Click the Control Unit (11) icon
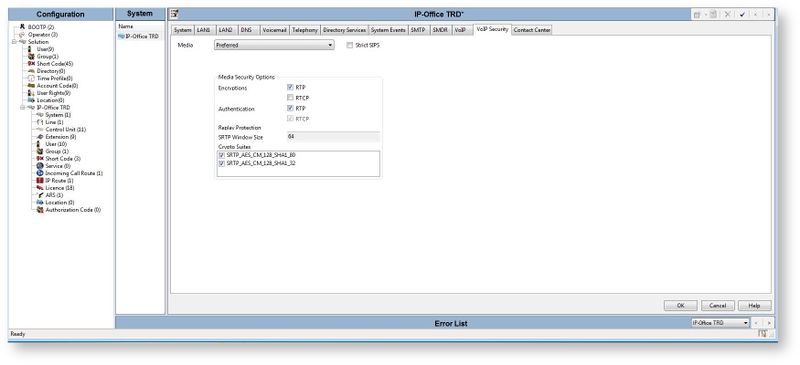800x365 pixels. 40,129
